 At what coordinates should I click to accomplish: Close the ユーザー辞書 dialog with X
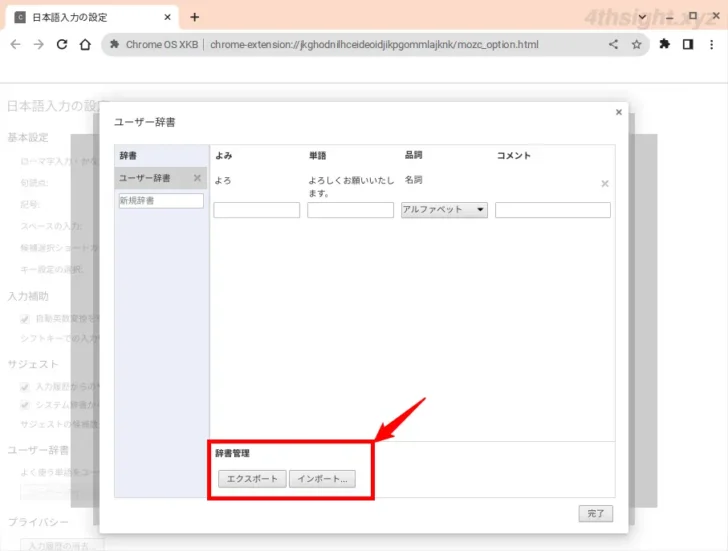(618, 112)
